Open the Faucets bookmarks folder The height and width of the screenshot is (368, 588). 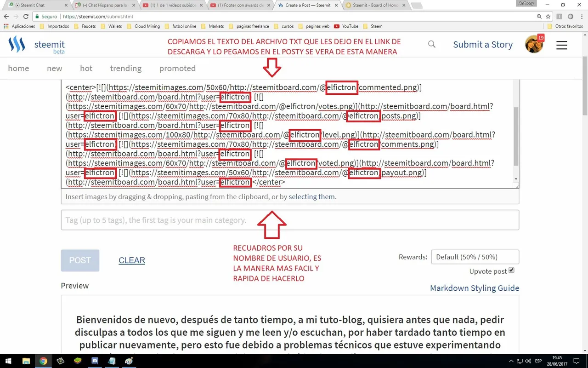pos(85,26)
